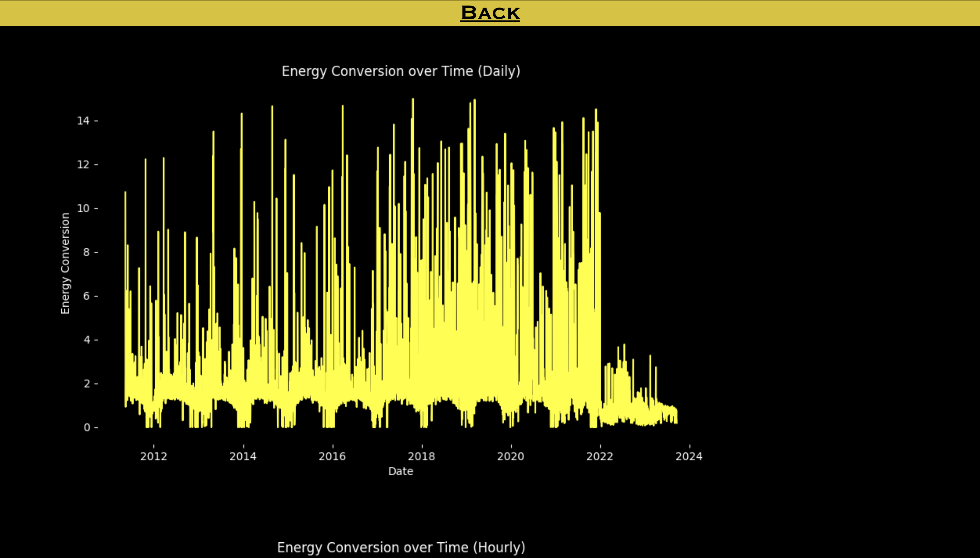Click the 2020 x-axis tick label

[x=510, y=457]
